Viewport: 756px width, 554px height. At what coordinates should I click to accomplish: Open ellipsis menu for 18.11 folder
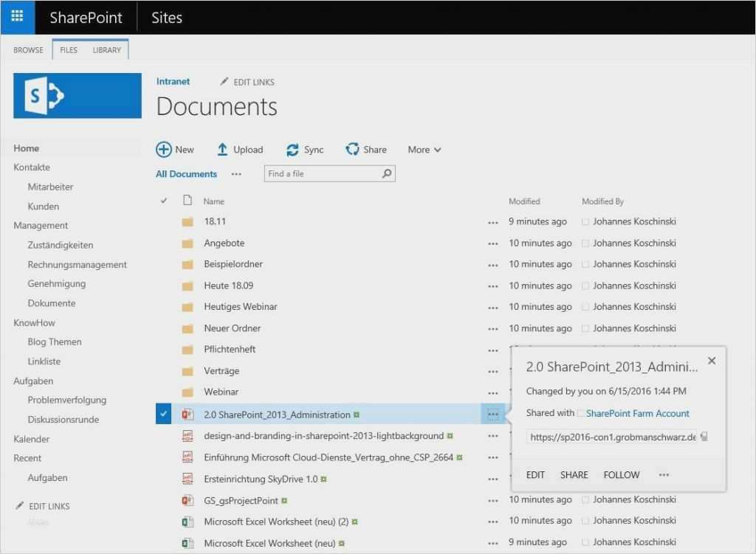point(492,223)
